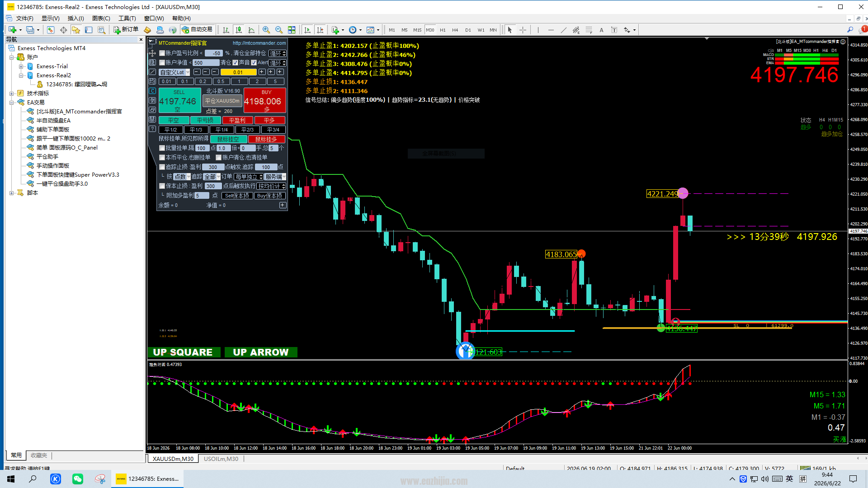Click the green SELL 4197.746 button

179,100
